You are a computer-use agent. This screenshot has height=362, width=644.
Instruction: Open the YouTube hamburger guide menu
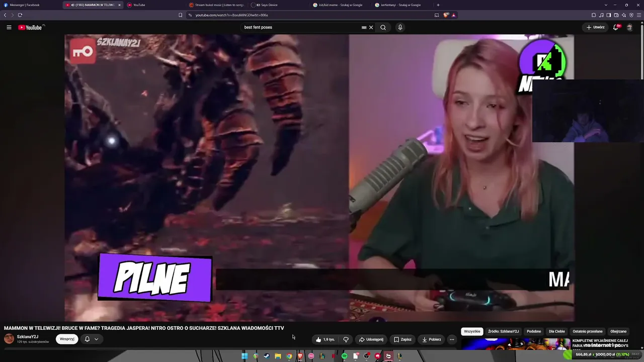pyautogui.click(x=9, y=27)
